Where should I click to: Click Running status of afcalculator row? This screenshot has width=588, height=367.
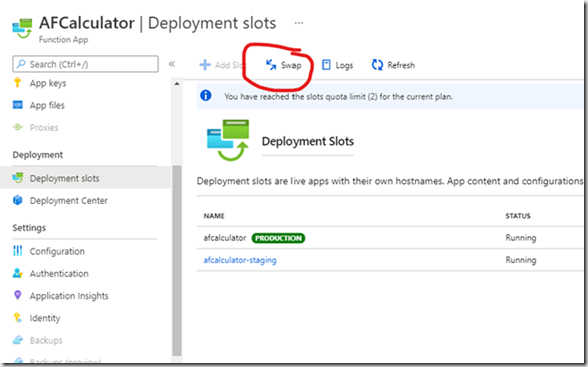pos(521,238)
